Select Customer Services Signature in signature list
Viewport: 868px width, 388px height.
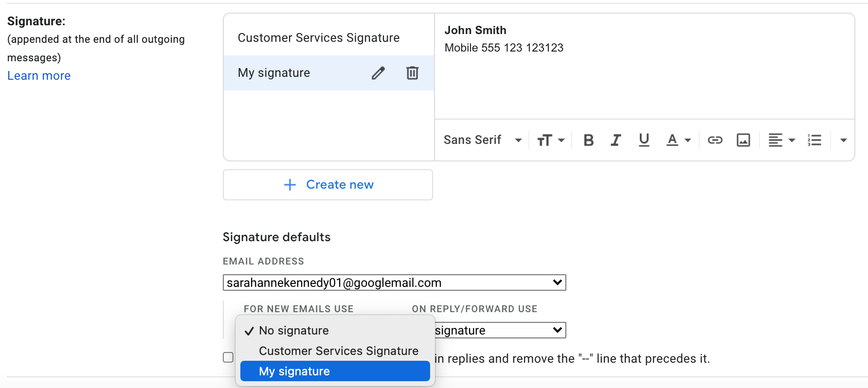pos(328,38)
